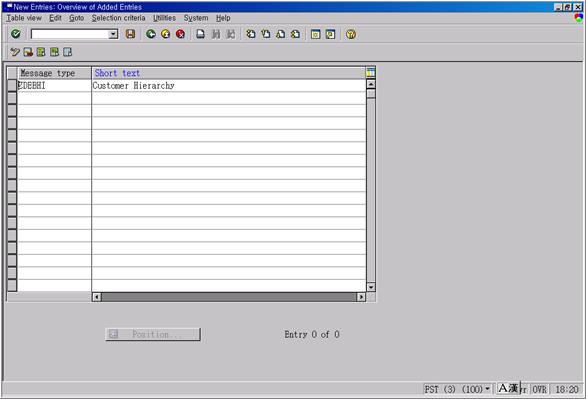Select the second empty table row selector

coord(12,111)
